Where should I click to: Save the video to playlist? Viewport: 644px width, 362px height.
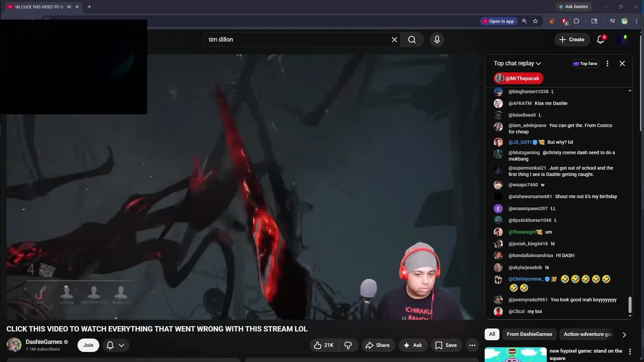[446, 345]
